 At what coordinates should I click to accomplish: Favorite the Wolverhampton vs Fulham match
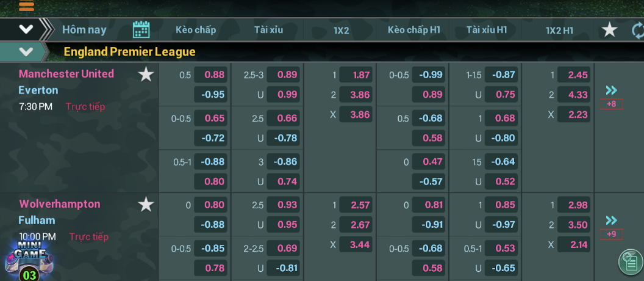tap(146, 205)
